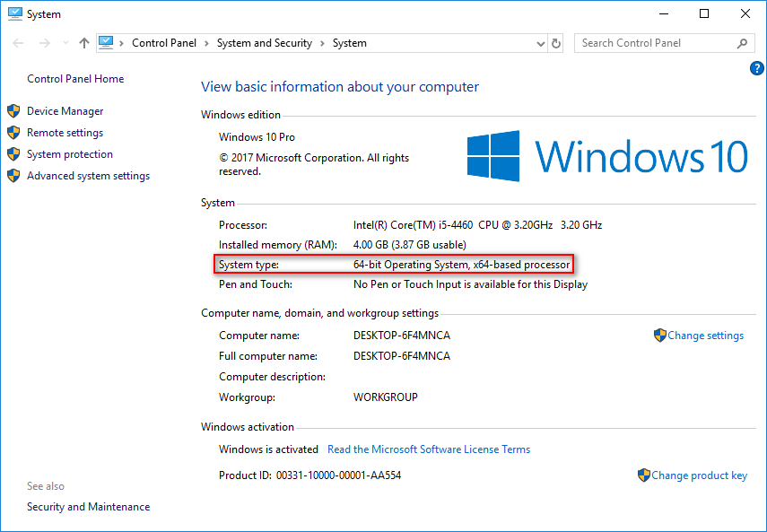Read the Microsoft Software License Terms link
This screenshot has width=767, height=532.
point(429,449)
